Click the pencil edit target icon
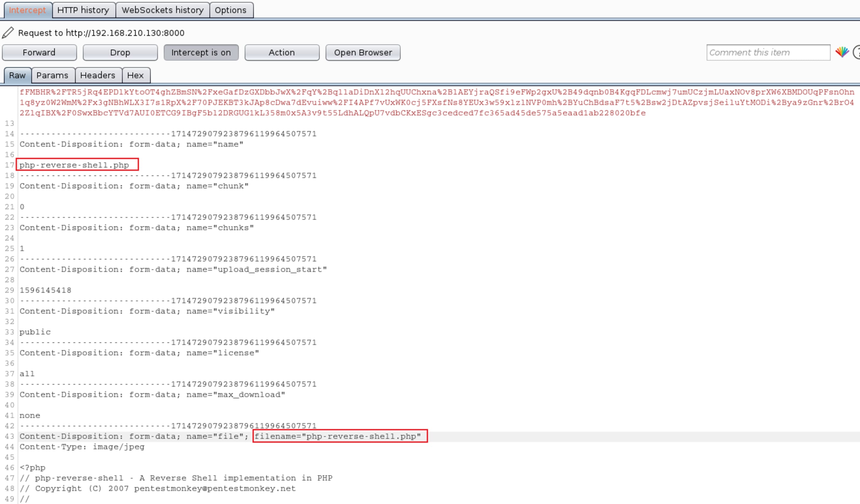 (x=7, y=33)
